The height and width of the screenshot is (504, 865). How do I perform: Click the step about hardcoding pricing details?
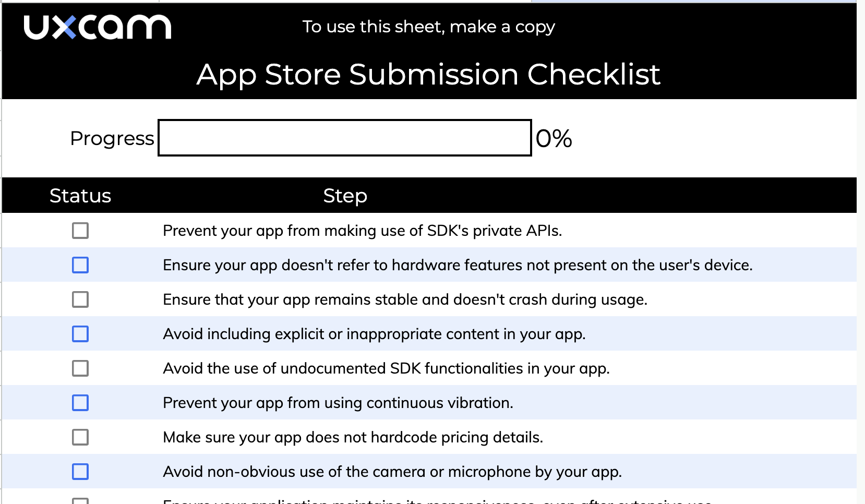(x=353, y=437)
